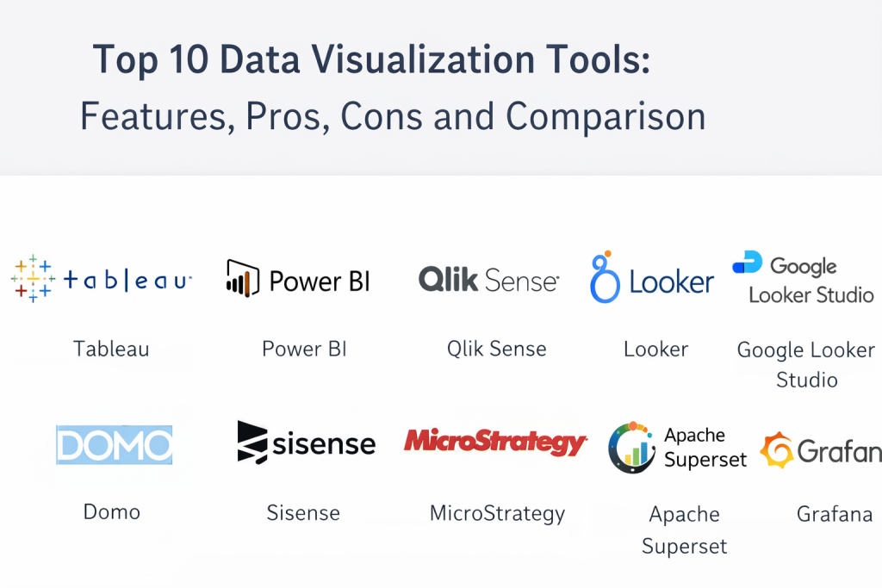Click the Apache Superset logo
The width and height of the screenshot is (882, 588).
coord(677,448)
